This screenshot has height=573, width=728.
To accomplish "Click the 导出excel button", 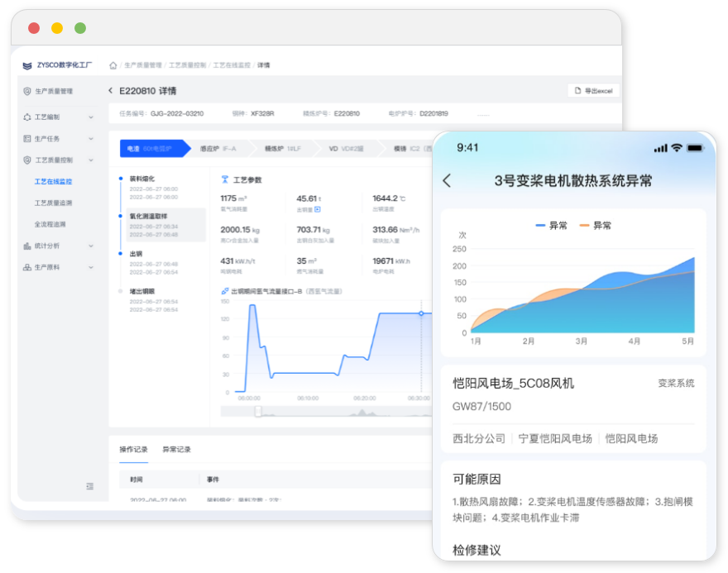I will [x=593, y=91].
